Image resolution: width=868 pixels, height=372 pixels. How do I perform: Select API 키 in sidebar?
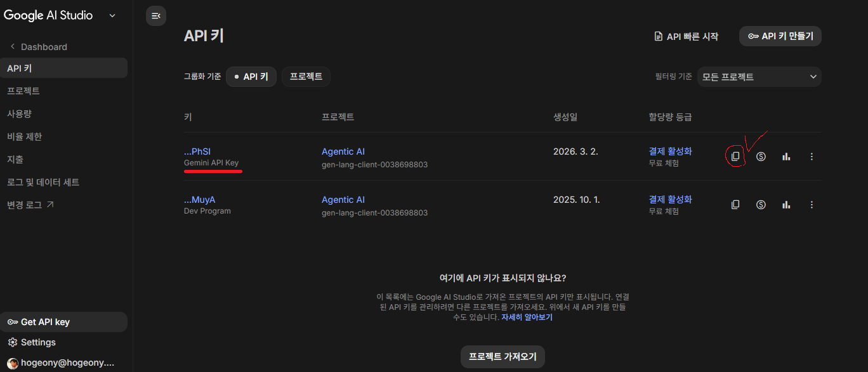(63, 68)
